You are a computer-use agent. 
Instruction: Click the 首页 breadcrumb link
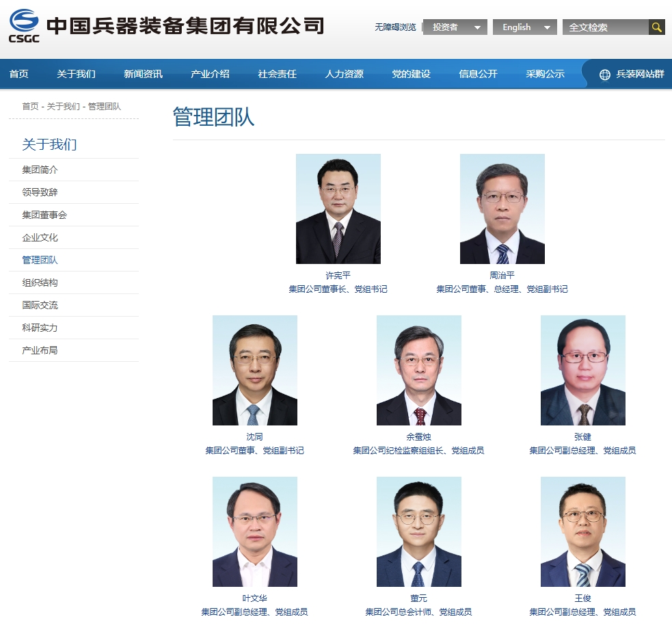pyautogui.click(x=30, y=107)
